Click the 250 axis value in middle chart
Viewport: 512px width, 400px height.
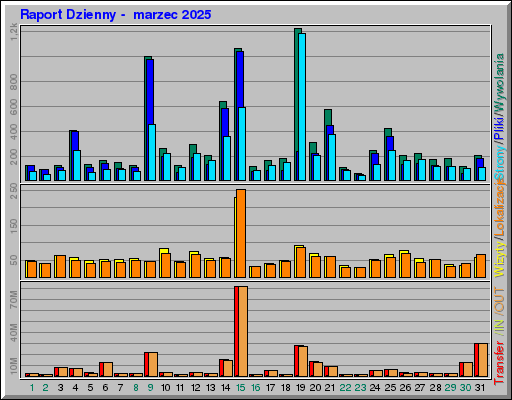point(14,191)
